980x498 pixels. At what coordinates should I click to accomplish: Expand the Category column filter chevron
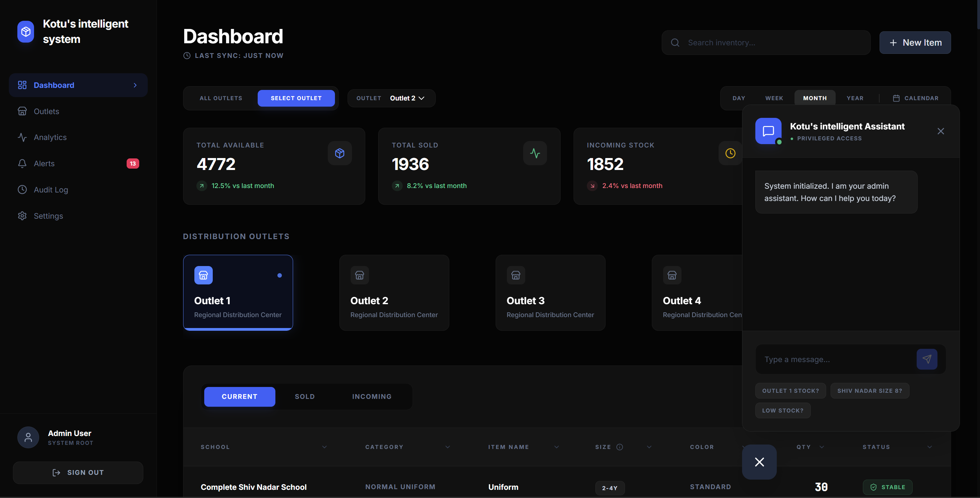(447, 447)
